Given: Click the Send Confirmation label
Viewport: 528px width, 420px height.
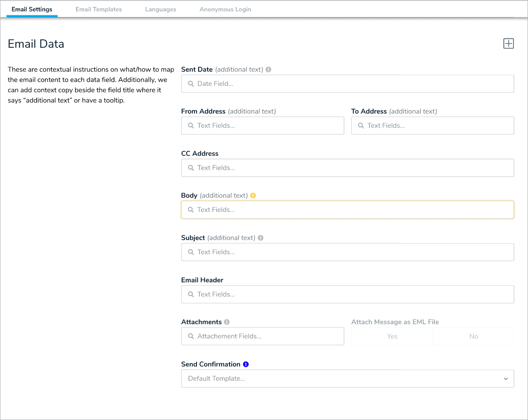Looking at the screenshot, I should tap(211, 364).
